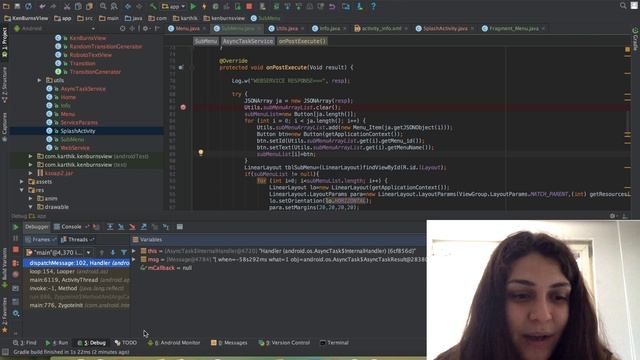Click the Step Out debugger icon

click(x=144, y=227)
